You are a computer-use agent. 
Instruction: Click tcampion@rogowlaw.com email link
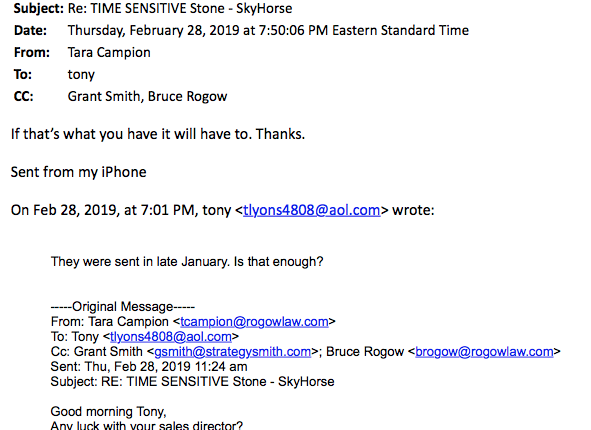[x=254, y=321]
